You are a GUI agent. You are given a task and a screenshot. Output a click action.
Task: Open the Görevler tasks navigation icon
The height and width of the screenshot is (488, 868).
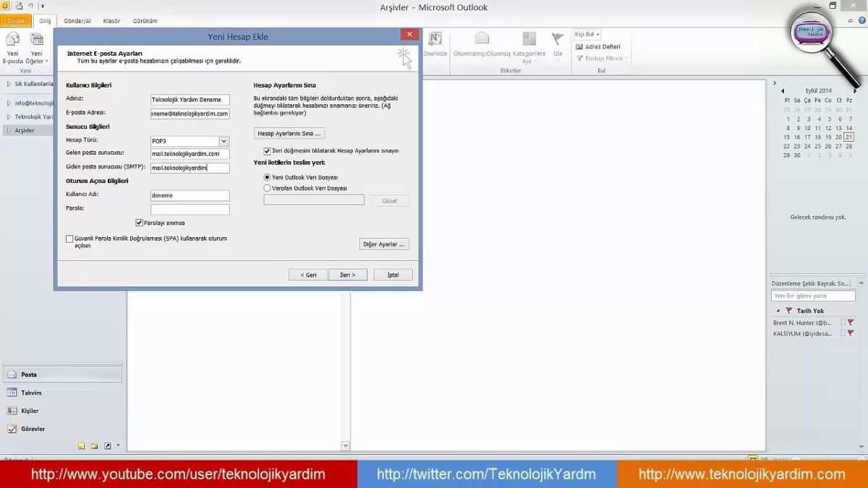12,429
